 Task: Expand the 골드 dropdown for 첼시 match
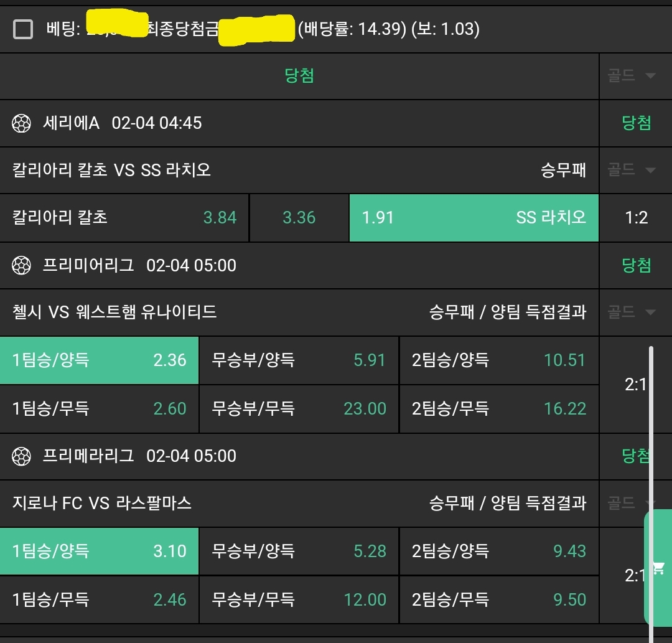[x=632, y=312]
